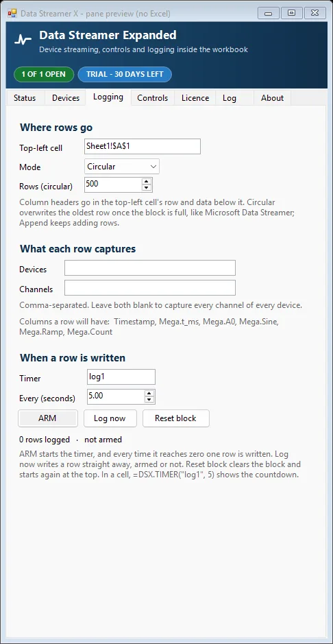Click the 'What each row captures' heading
This screenshot has height=644, width=333.
click(78, 249)
